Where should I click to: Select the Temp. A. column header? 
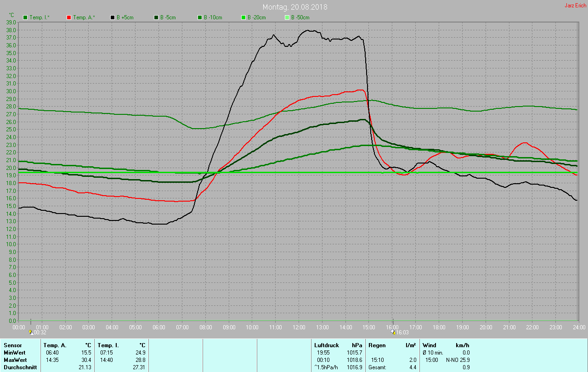coord(55,345)
